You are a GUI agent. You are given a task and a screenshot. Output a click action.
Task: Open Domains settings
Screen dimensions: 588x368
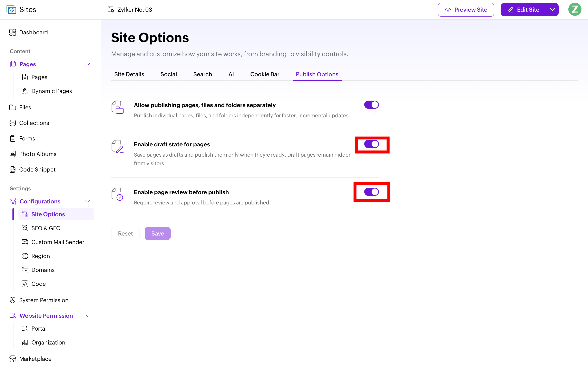click(38, 270)
